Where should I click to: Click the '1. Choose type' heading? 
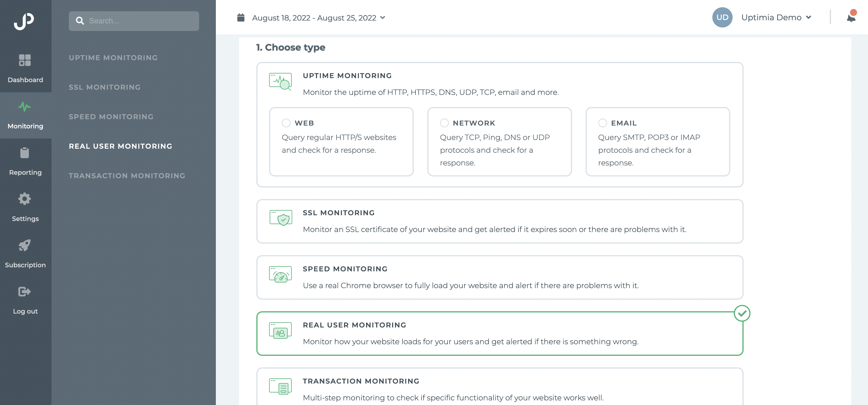click(290, 47)
